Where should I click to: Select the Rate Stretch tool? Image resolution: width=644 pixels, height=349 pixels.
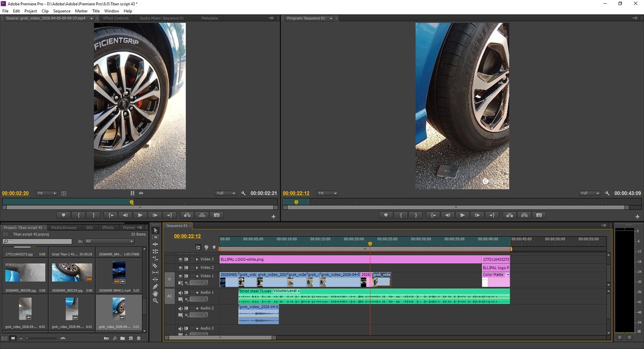[x=155, y=258]
